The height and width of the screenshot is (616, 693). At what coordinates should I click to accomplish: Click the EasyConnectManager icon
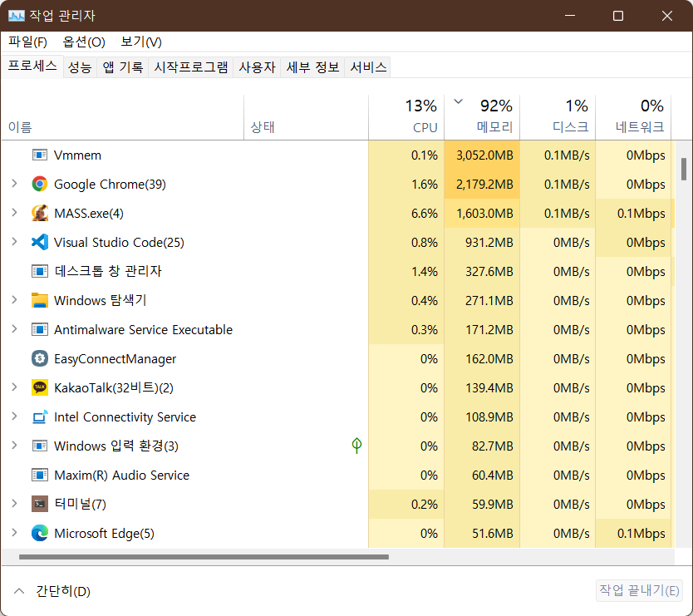40,358
